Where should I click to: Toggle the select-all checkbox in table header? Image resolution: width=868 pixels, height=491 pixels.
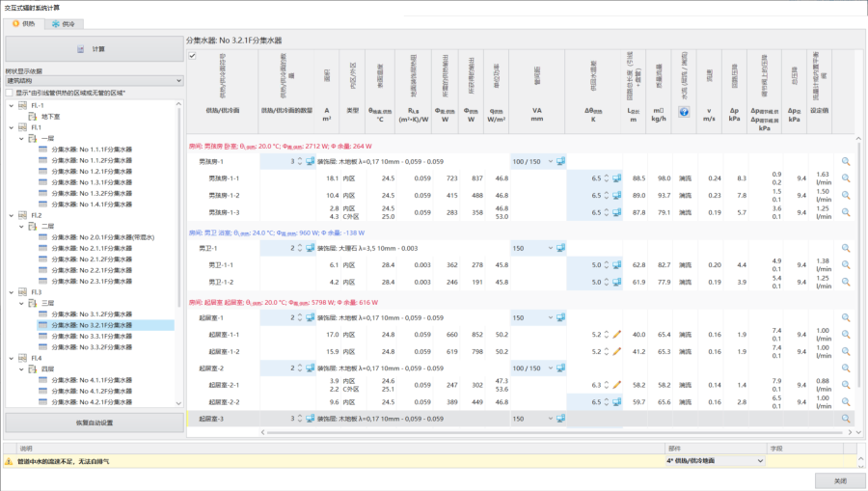coord(192,55)
